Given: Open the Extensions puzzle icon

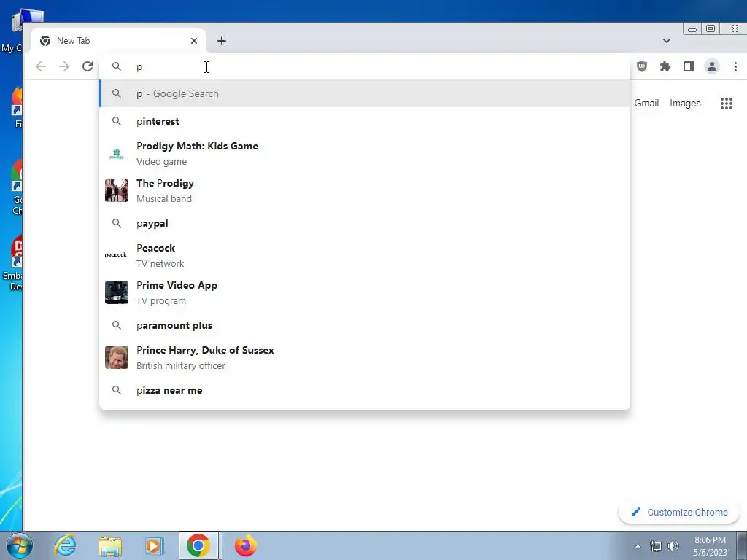Looking at the screenshot, I should (665, 66).
